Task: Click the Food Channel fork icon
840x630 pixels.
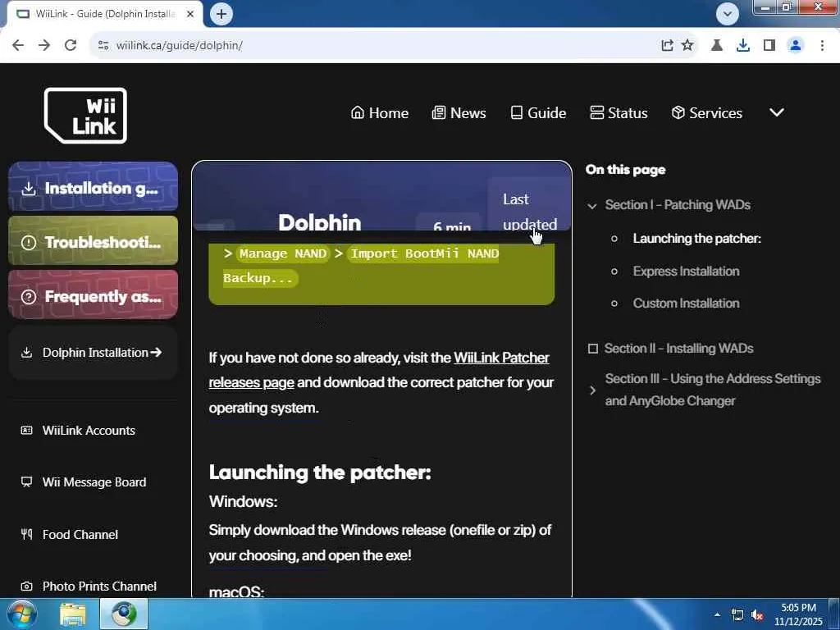Action: click(26, 534)
